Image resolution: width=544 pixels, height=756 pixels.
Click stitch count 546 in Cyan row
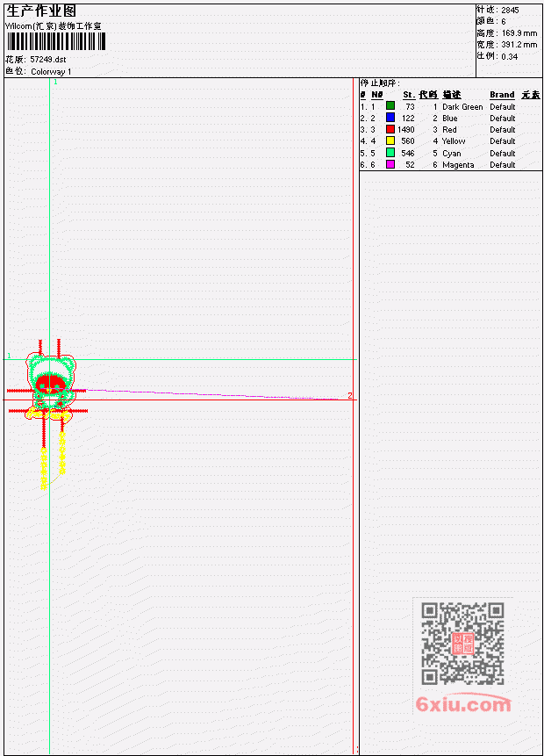point(408,154)
